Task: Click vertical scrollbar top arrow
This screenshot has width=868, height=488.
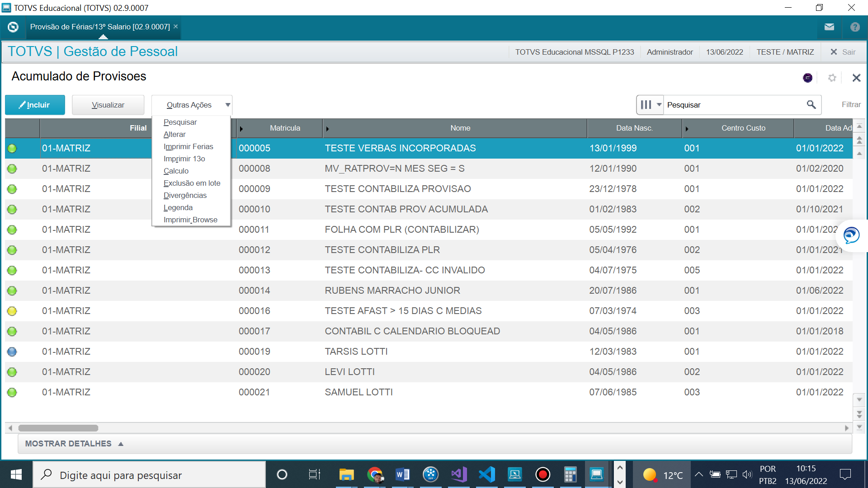Action: pyautogui.click(x=859, y=127)
